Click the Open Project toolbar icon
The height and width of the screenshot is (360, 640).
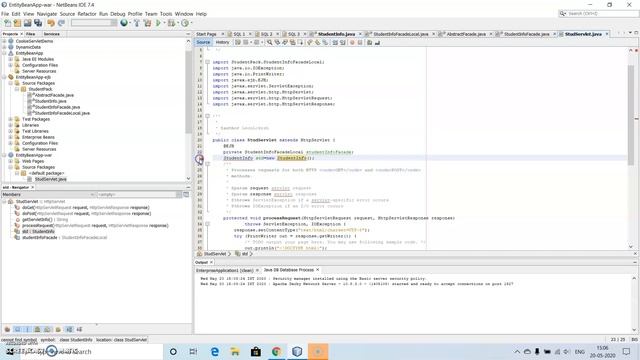(x=28, y=23)
